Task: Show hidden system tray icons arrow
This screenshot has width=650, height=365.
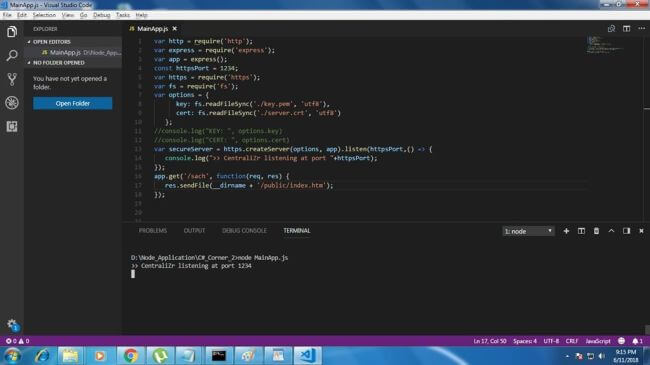Action: (x=567, y=356)
